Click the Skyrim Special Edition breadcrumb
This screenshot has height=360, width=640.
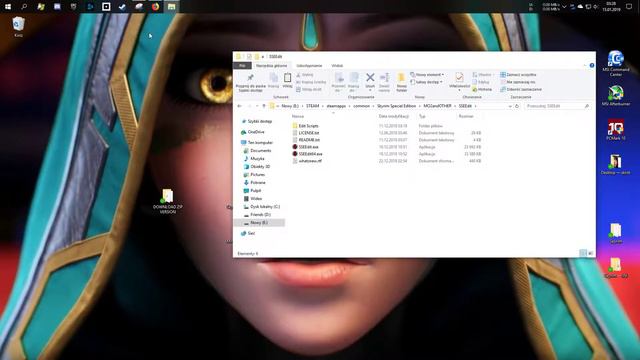pyautogui.click(x=396, y=106)
